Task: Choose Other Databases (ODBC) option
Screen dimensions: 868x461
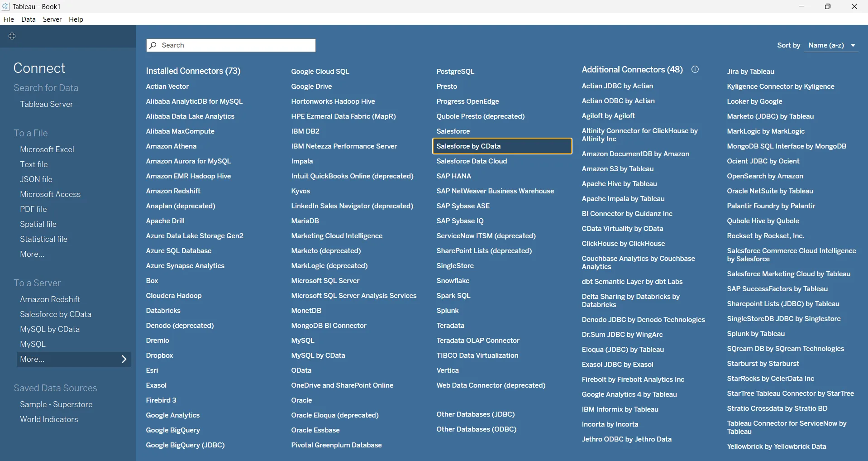Action: click(x=476, y=429)
